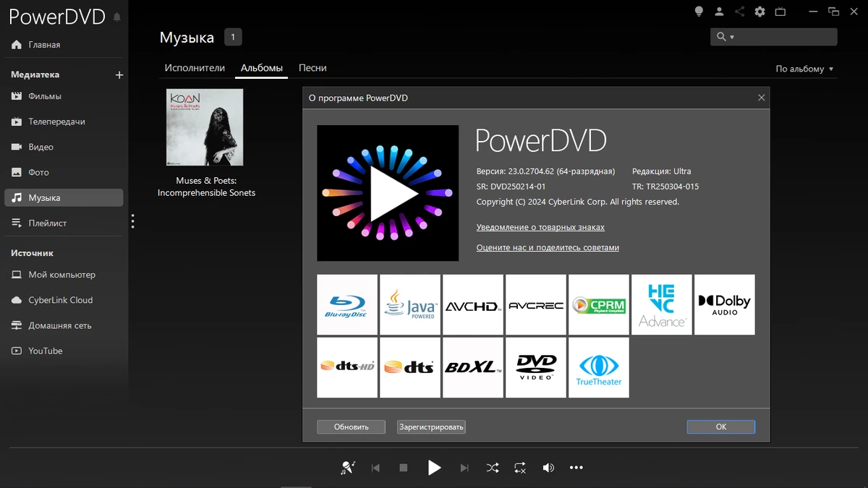The height and width of the screenshot is (488, 868).
Task: Click the plain dts logo tile
Action: coord(410,367)
